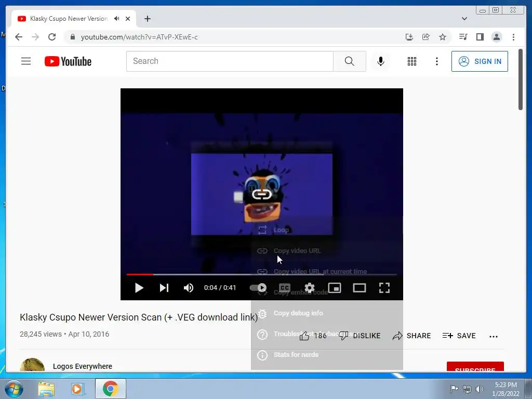Reload the page in Chrome

(52, 37)
